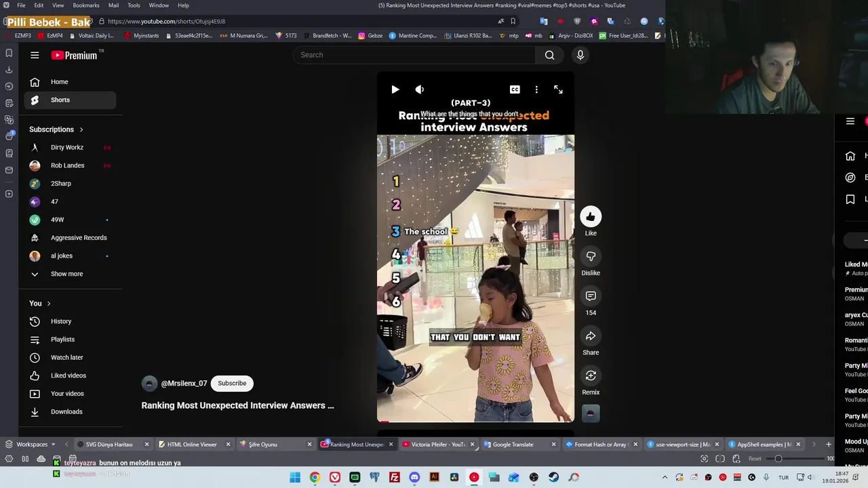
Task: Reset the page zoom level
Action: click(755, 459)
